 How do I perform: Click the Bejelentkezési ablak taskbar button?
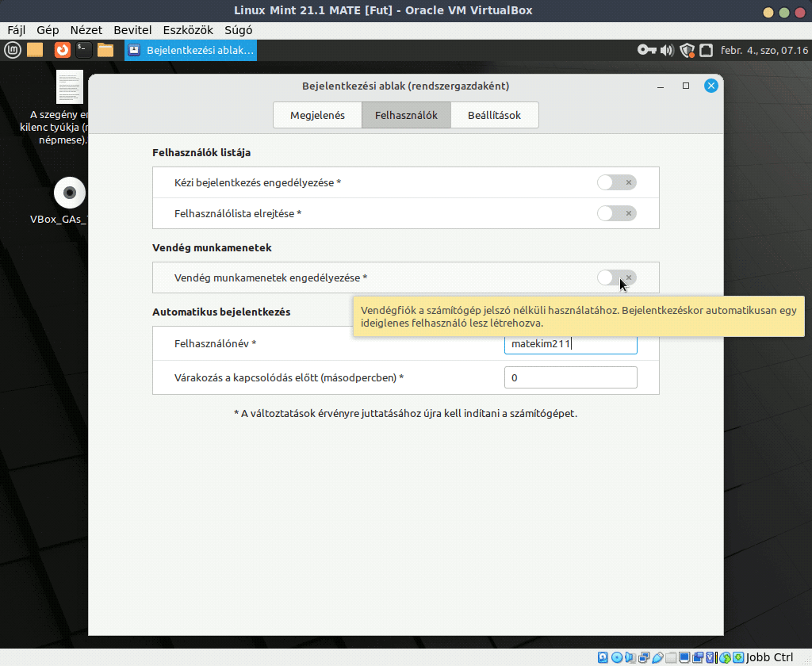[x=190, y=50]
